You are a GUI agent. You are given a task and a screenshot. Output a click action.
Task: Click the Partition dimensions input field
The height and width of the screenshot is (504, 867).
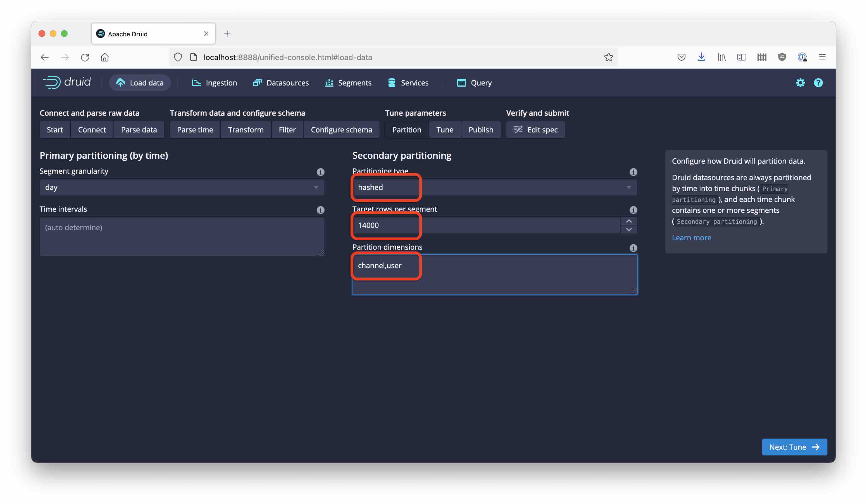[x=495, y=274]
